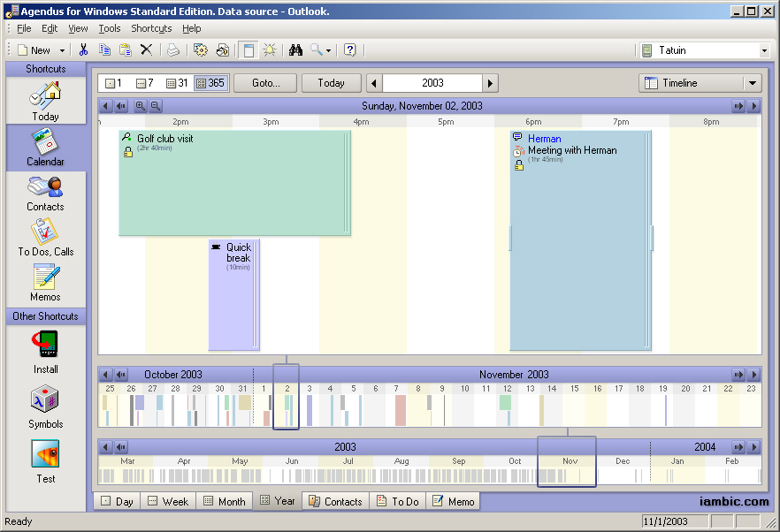Image resolution: width=780 pixels, height=532 pixels.
Task: Switch to the Memo tab
Action: [454, 501]
